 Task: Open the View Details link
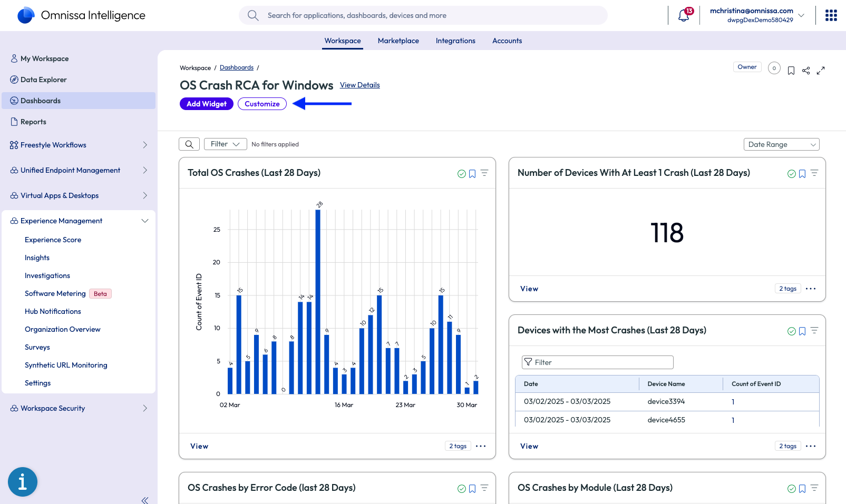click(x=359, y=85)
